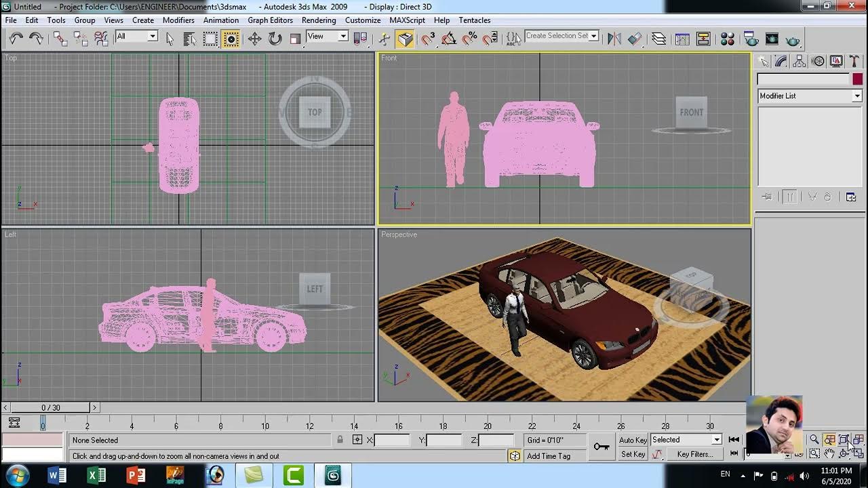The height and width of the screenshot is (488, 868).
Task: Open the Render Setup dialog
Action: point(751,39)
